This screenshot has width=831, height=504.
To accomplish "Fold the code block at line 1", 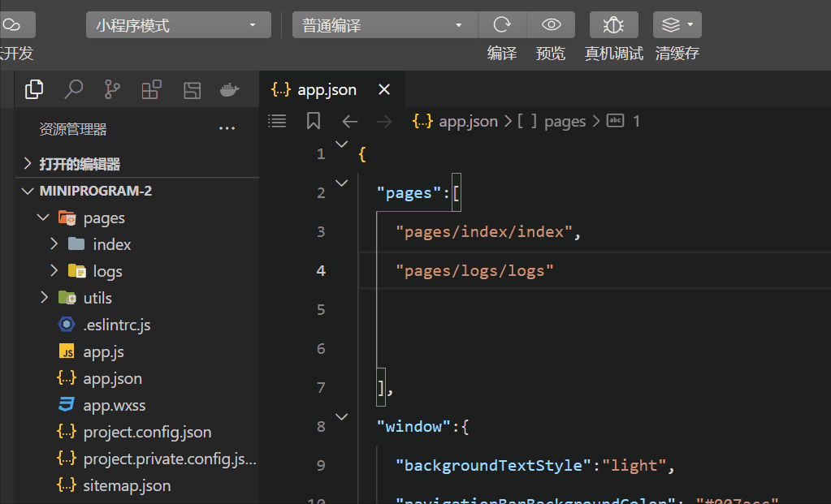I will (342, 144).
